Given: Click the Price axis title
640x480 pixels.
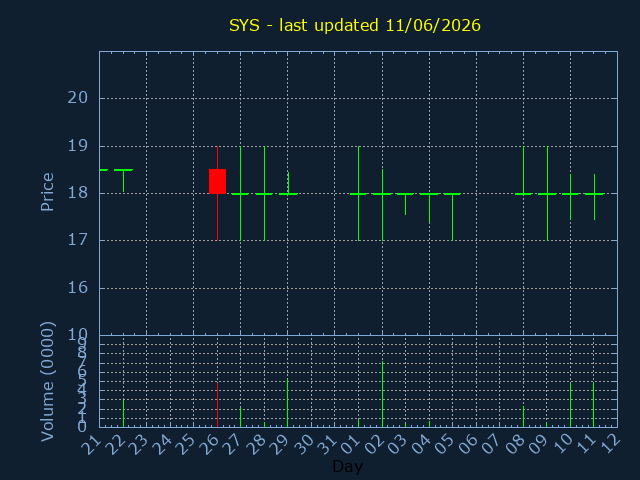Looking at the screenshot, I should (47, 192).
